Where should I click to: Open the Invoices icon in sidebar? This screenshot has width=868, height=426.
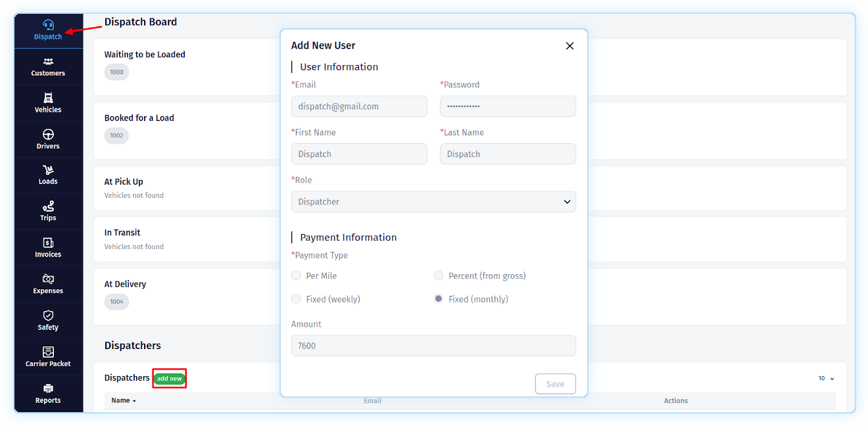pyautogui.click(x=48, y=243)
